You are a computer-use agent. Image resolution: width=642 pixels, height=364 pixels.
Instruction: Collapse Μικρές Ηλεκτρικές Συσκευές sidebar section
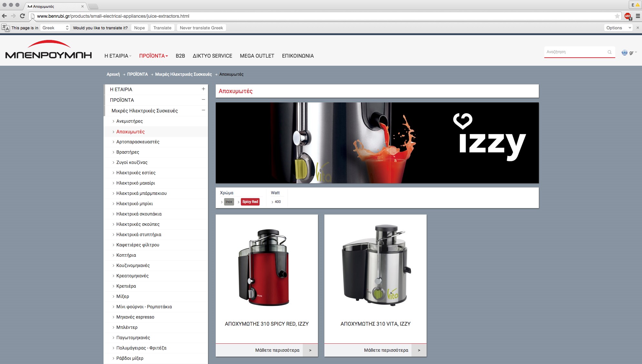tap(203, 110)
